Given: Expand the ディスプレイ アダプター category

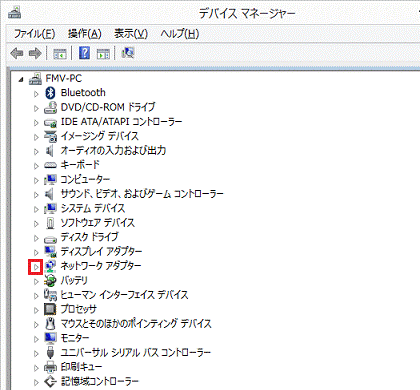Looking at the screenshot, I should 36,252.
